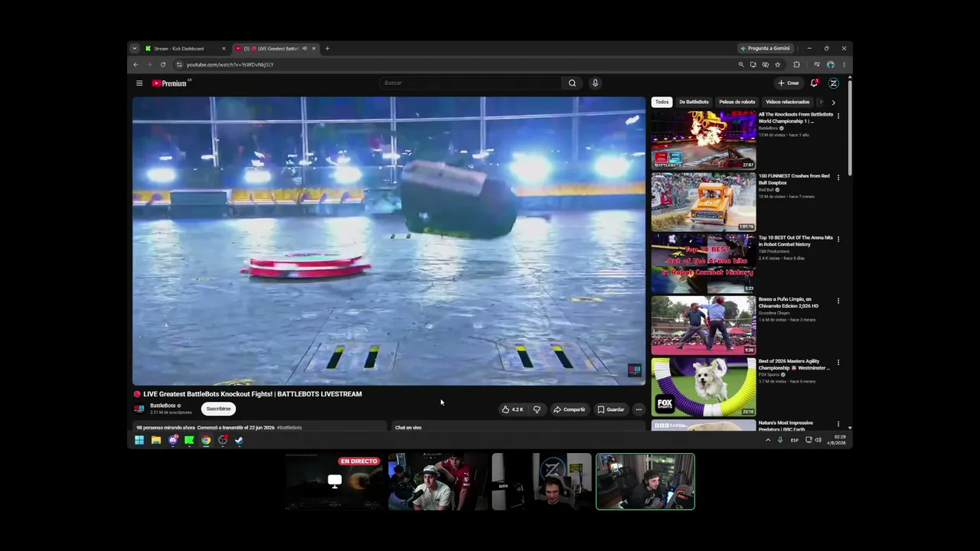Click the BattleBots livestream video player

(389, 241)
